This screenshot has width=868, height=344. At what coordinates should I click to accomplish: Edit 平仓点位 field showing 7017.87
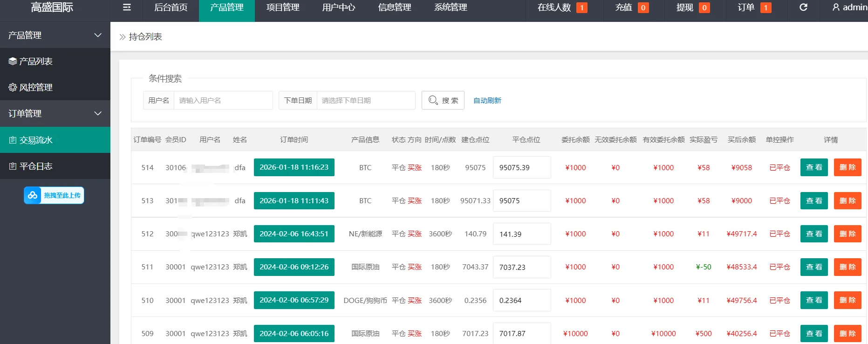click(x=522, y=334)
